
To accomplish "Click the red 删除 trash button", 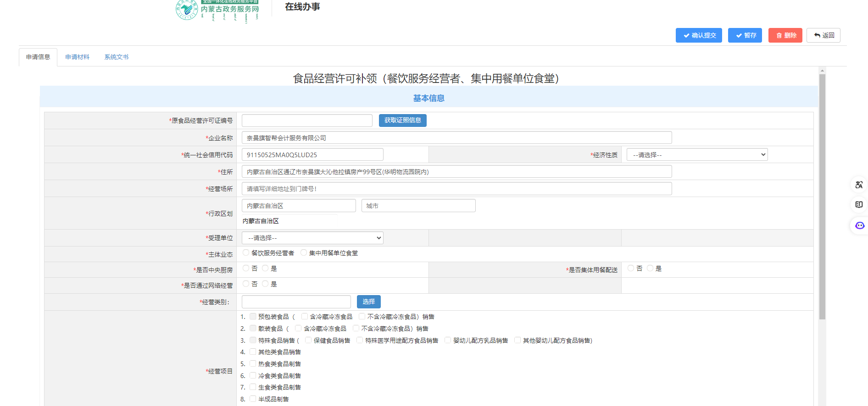I will pos(785,35).
